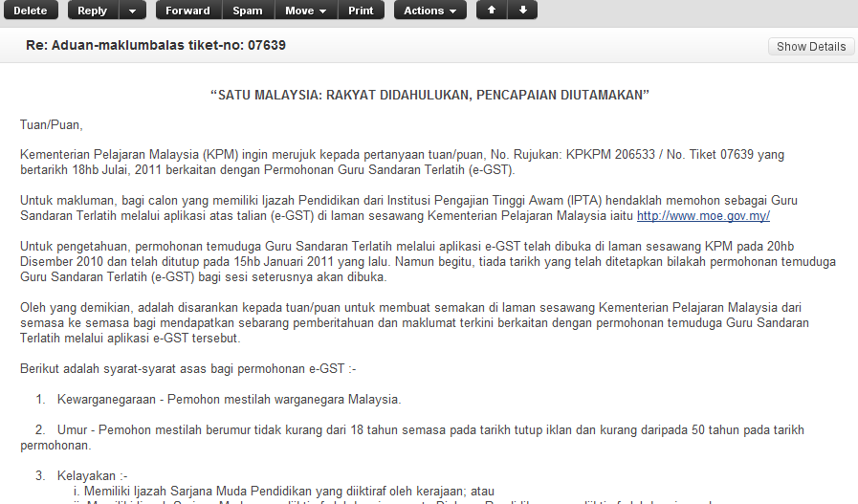Click the 'Tuan/Puan,' greeting line
The width and height of the screenshot is (858, 504).
52,124
